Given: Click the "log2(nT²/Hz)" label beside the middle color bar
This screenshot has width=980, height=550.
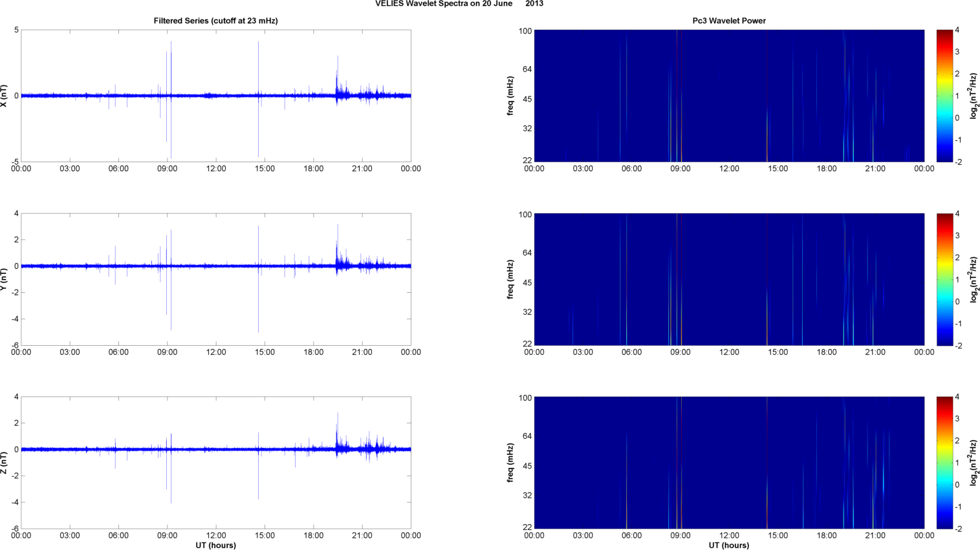Looking at the screenshot, I should (x=974, y=279).
